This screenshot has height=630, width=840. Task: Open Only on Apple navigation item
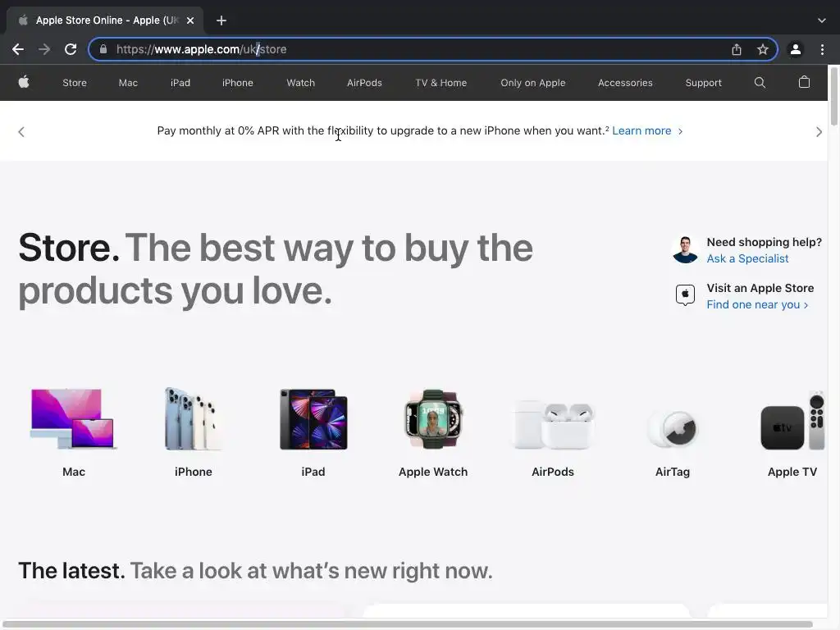(x=533, y=83)
